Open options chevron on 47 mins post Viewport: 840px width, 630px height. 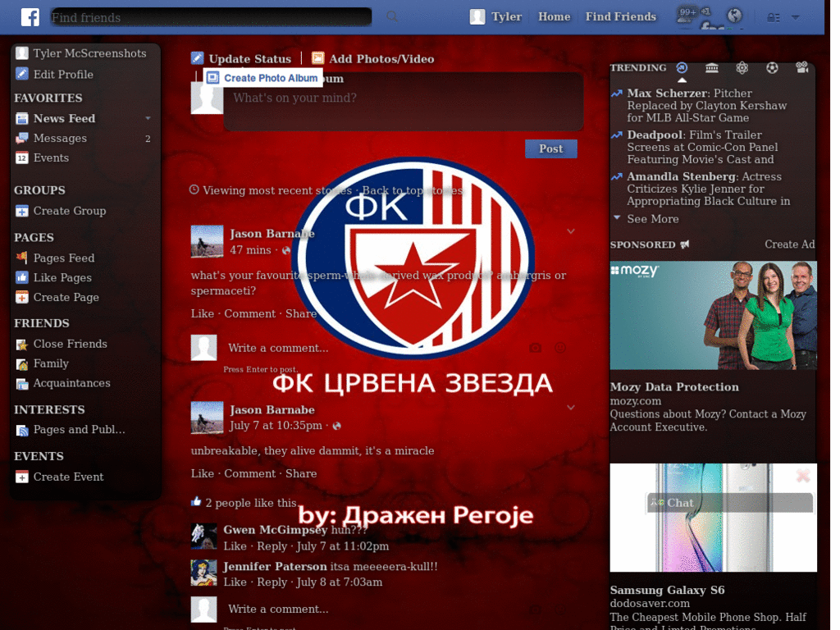click(571, 231)
